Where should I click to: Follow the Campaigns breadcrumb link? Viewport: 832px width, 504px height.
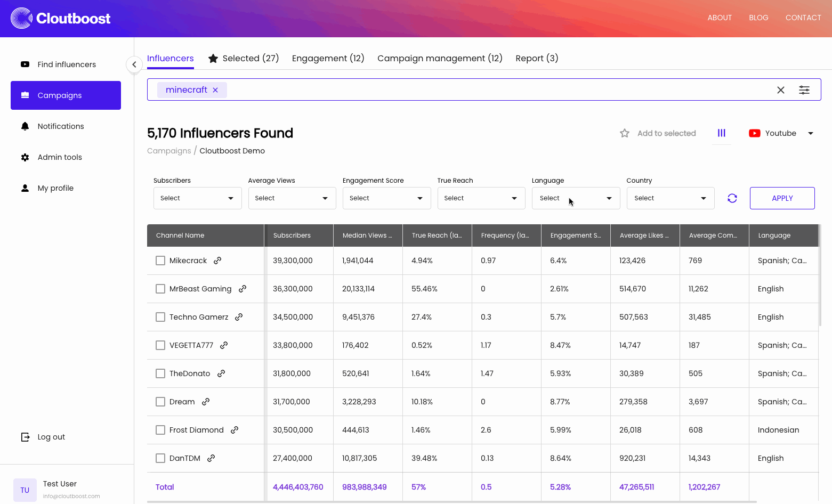pos(169,151)
